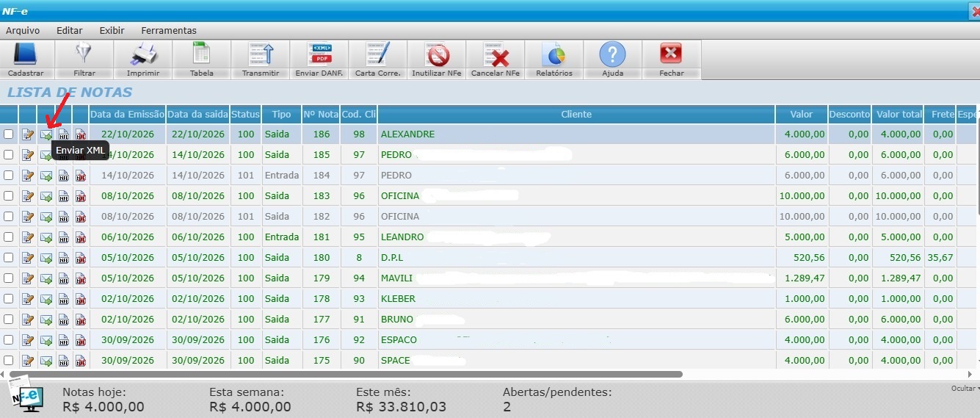Click the Status column header
980x418 pixels.
pos(245,115)
